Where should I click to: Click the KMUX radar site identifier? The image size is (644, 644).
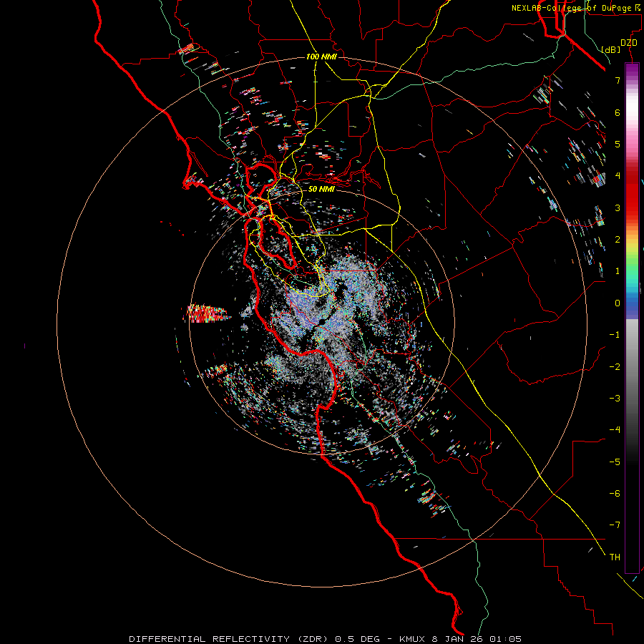(412, 639)
